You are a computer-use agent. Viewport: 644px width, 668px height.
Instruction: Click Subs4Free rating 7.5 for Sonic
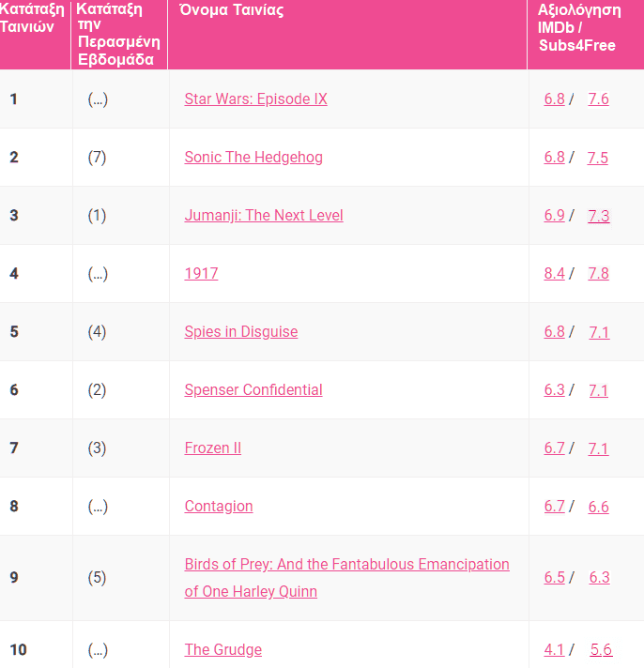point(598,158)
